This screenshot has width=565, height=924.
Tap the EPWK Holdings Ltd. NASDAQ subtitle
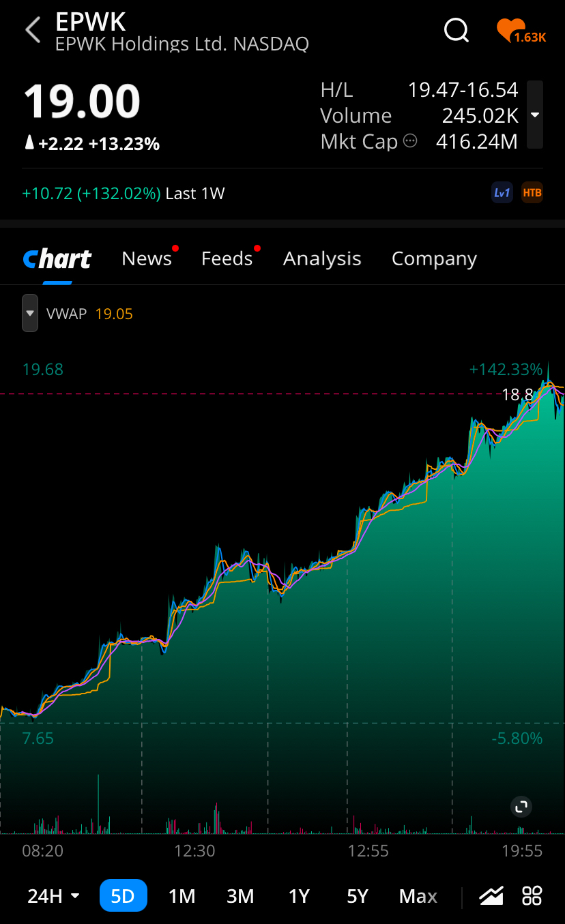coord(182,44)
